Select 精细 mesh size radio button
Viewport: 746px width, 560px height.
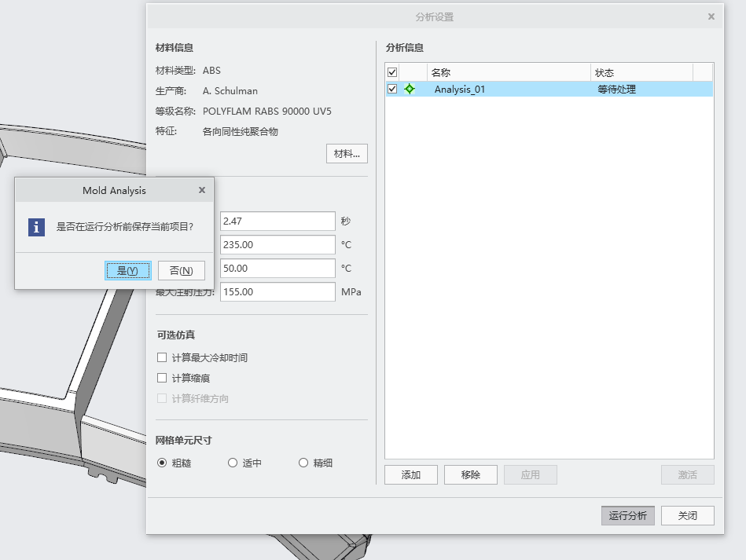[303, 463]
